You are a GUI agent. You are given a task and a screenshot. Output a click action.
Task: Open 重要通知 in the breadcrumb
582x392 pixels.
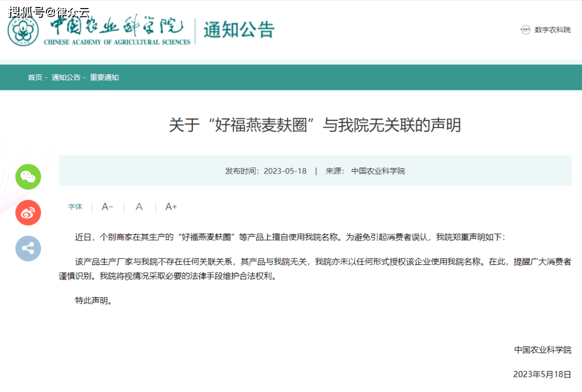[105, 77]
